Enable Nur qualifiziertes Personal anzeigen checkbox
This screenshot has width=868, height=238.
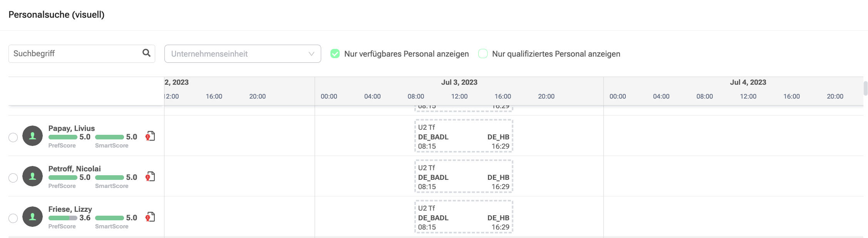click(x=483, y=54)
